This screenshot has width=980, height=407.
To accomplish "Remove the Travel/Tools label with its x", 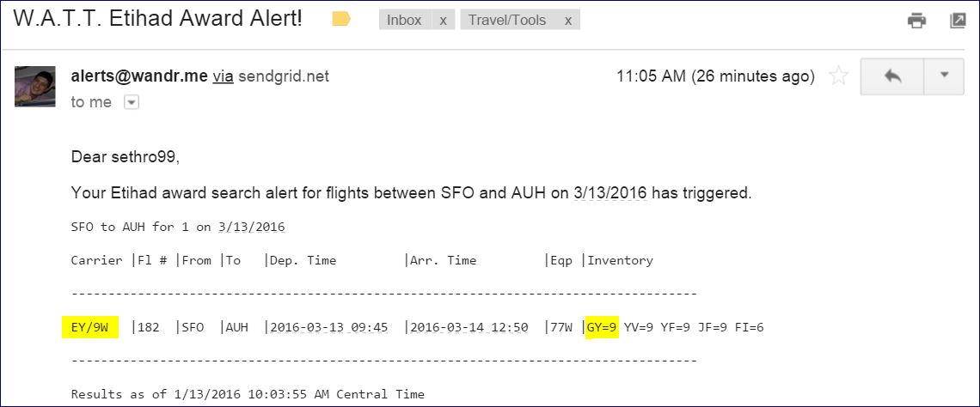I will pos(567,21).
